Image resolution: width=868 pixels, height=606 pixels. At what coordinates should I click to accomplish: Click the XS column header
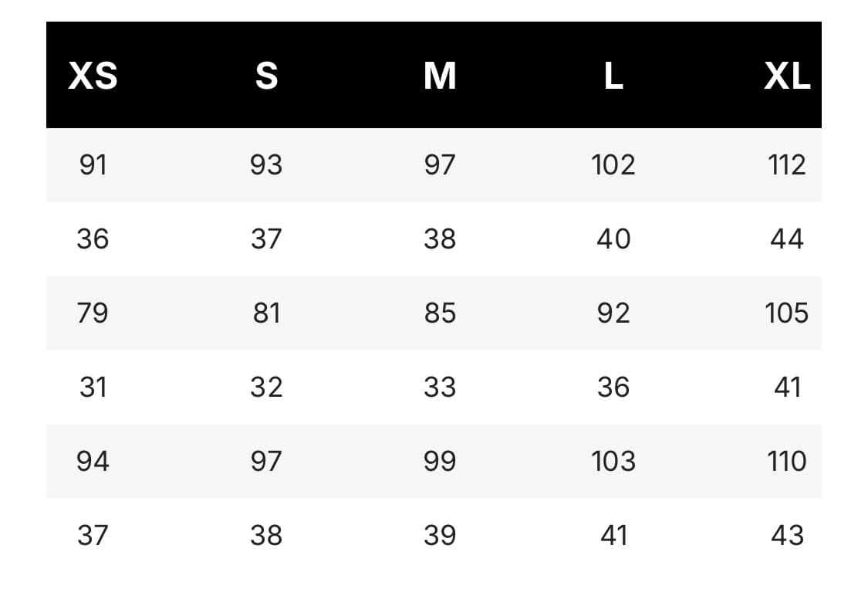pos(93,76)
